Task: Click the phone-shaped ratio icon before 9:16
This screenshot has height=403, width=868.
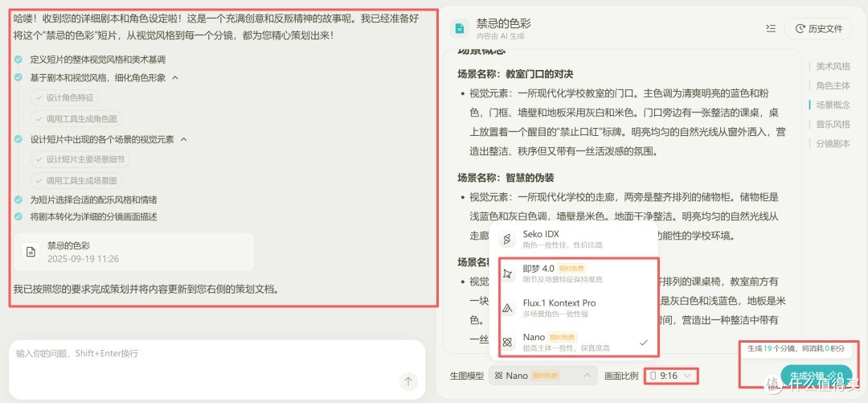Action: click(x=653, y=376)
